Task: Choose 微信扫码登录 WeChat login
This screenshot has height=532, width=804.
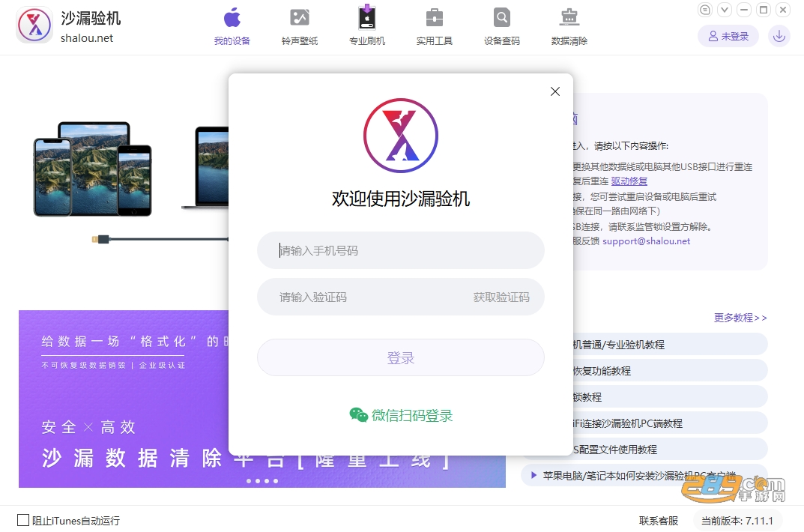Action: pos(401,415)
